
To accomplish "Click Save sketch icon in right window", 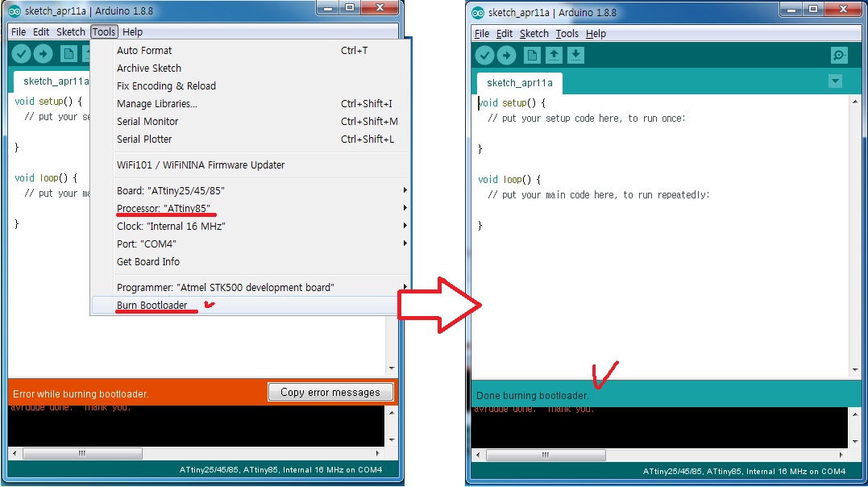I will (x=575, y=56).
